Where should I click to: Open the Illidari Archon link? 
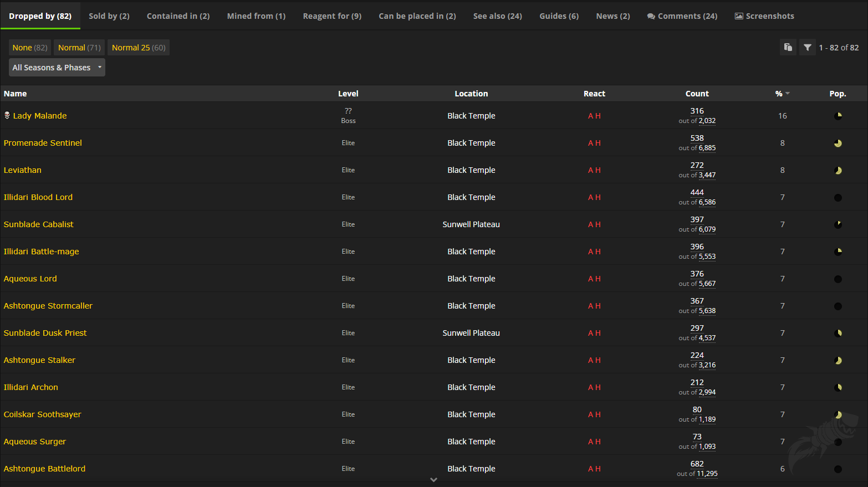click(x=31, y=387)
